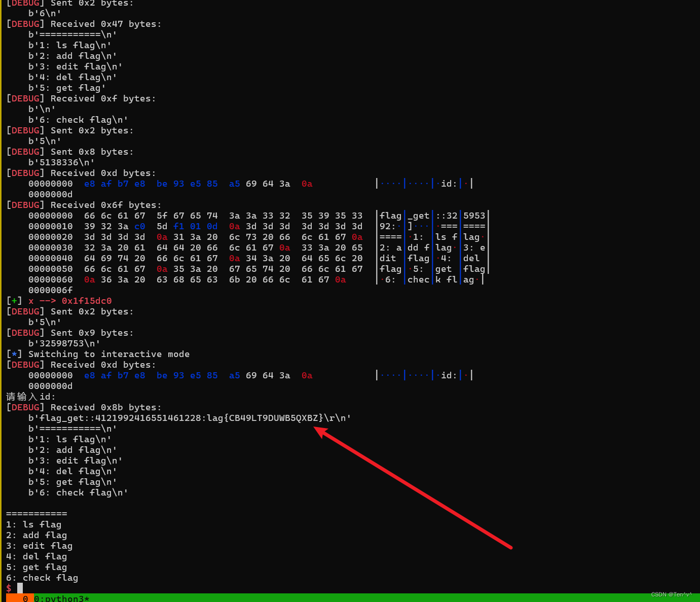Click the shell prompt cursor after '$'
The height and width of the screenshot is (602, 700).
click(20, 588)
